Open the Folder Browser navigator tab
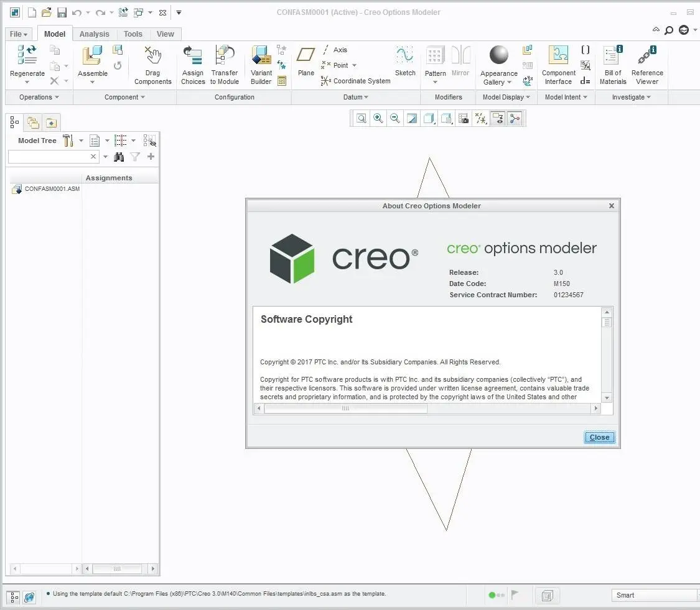Viewport: 700px width, 610px height. point(33,122)
